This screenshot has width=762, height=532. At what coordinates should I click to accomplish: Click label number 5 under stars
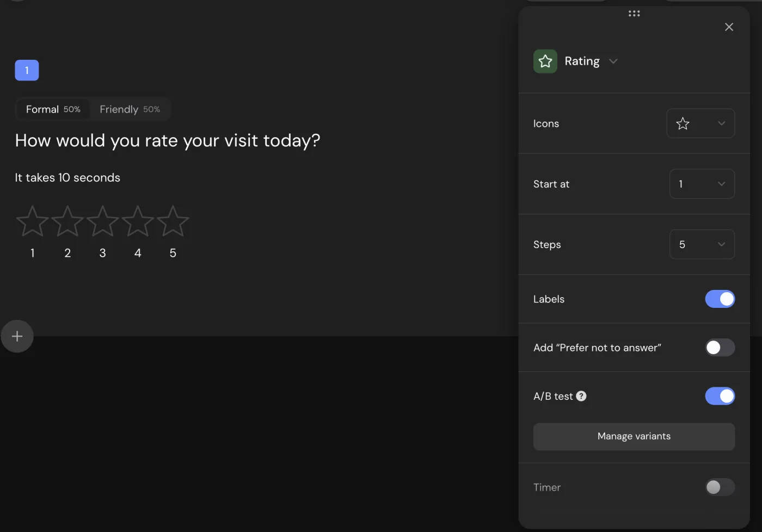(173, 253)
